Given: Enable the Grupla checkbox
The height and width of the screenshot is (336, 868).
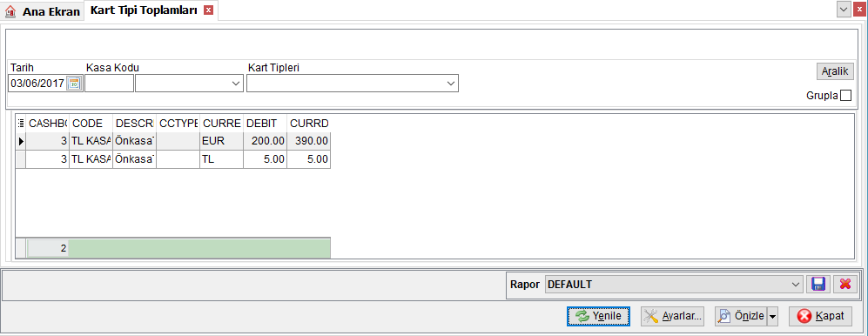Looking at the screenshot, I should coord(845,95).
